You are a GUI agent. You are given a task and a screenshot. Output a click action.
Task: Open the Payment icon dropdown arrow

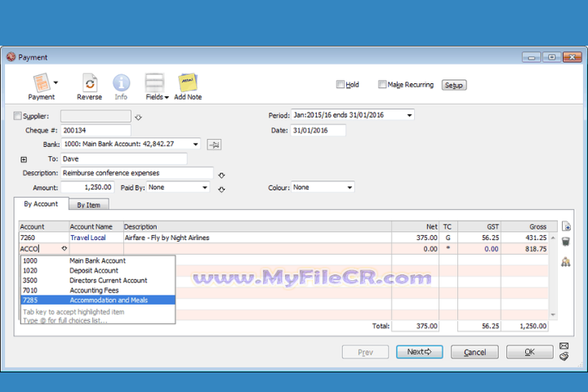coord(56,82)
